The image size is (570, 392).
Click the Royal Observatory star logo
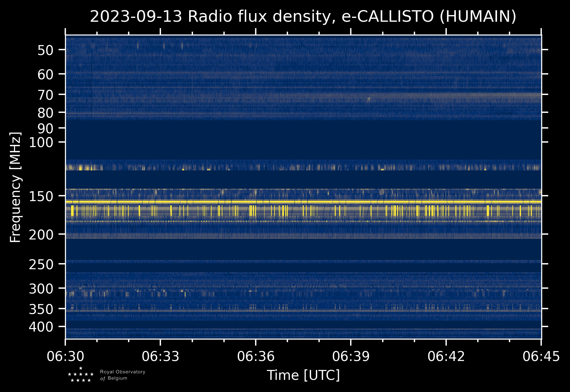(x=81, y=375)
